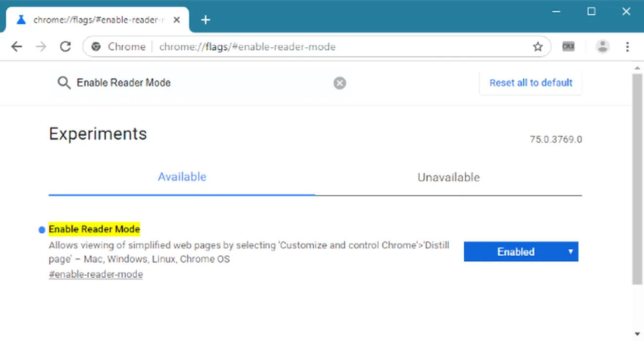644x341 pixels.
Task: Select the Available tab
Action: tap(182, 177)
